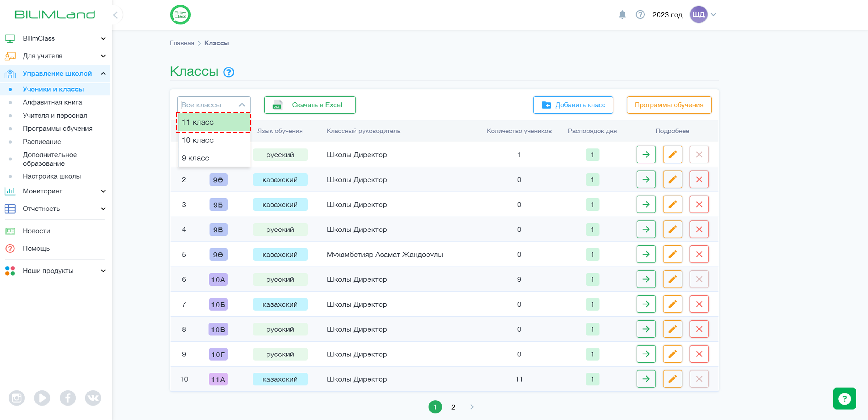The height and width of the screenshot is (420, 868).
Task: Open YouTube social link
Action: click(x=42, y=398)
